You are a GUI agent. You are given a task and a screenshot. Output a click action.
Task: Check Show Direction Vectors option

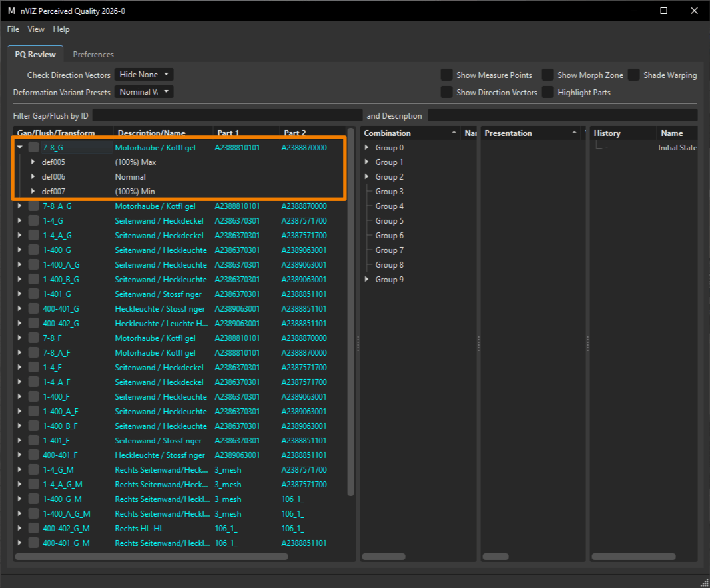click(x=446, y=92)
